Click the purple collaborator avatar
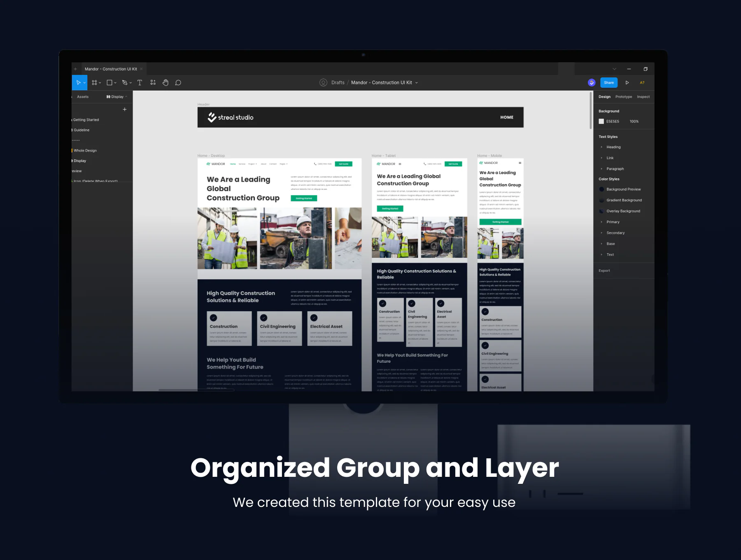Image resolution: width=741 pixels, height=560 pixels. [592, 83]
